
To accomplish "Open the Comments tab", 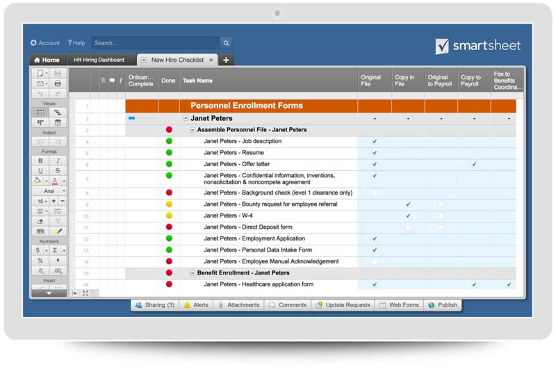I will point(288,305).
